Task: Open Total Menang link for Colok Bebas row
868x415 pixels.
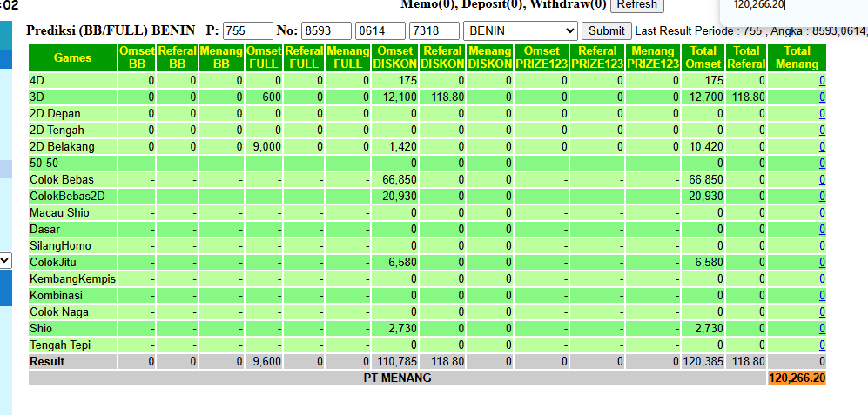Action: pos(822,180)
